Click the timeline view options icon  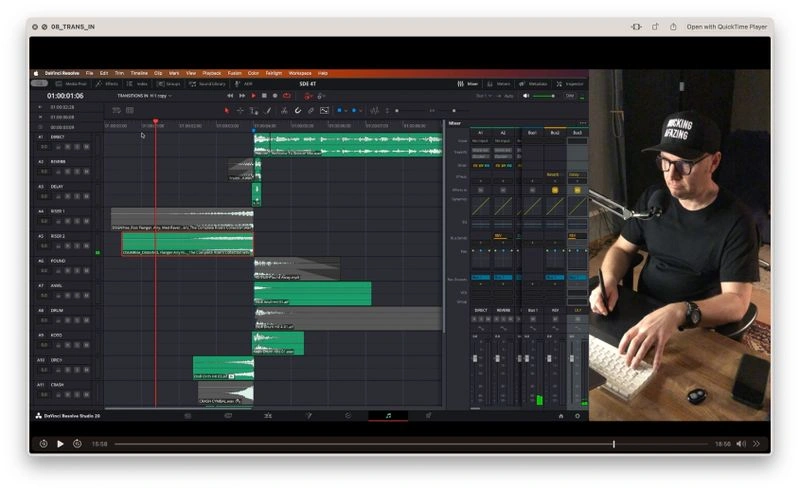[x=116, y=110]
